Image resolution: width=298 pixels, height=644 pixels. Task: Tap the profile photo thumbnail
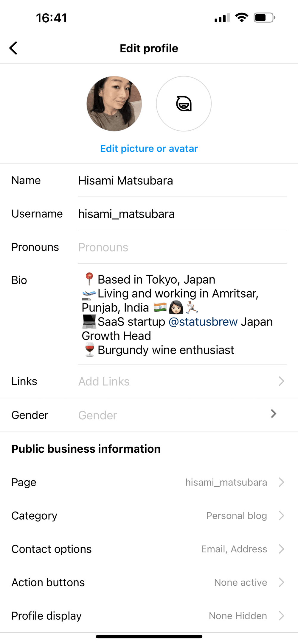pyautogui.click(x=114, y=104)
